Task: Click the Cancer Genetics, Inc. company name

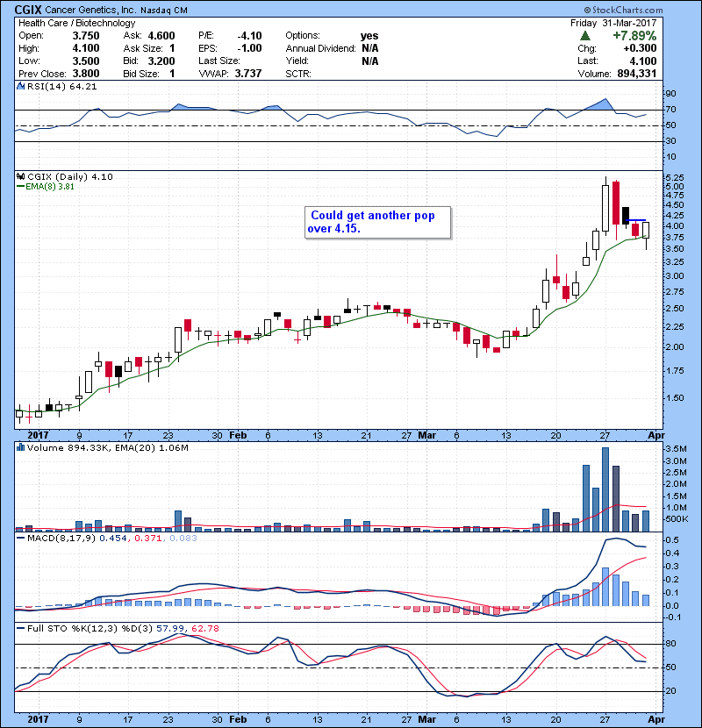Action: click(x=91, y=11)
